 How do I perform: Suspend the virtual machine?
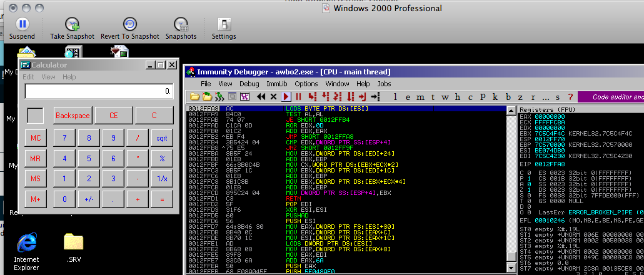tap(22, 28)
